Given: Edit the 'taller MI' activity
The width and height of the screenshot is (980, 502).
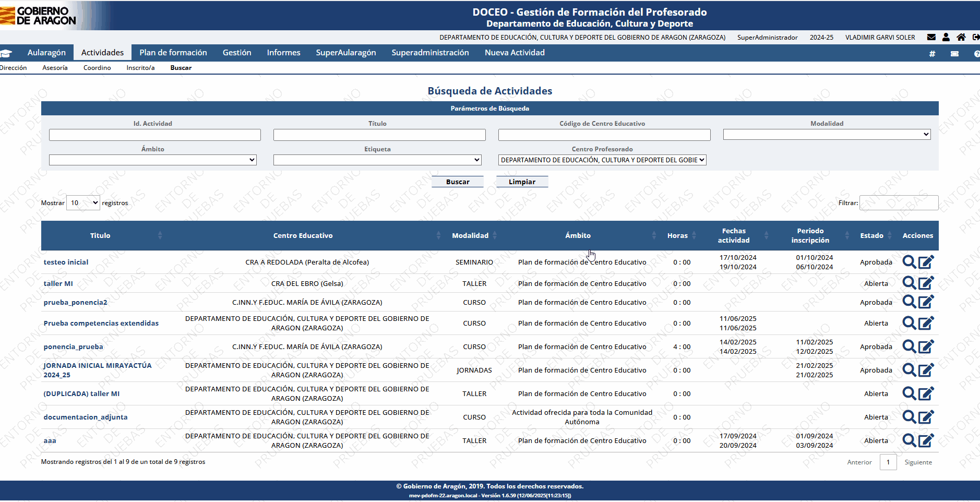Looking at the screenshot, I should [x=926, y=283].
